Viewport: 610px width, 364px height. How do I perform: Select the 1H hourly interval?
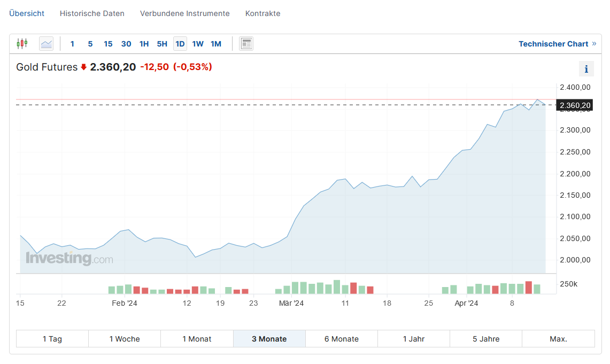[144, 44]
